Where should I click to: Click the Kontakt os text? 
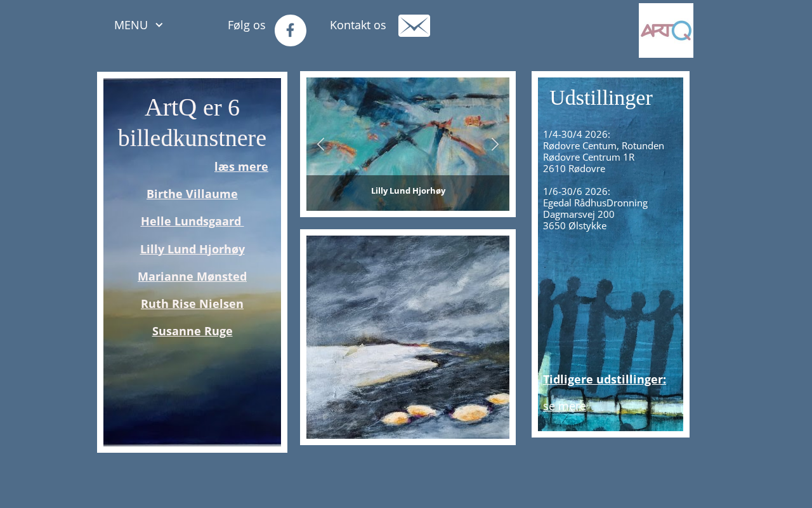[x=358, y=25]
